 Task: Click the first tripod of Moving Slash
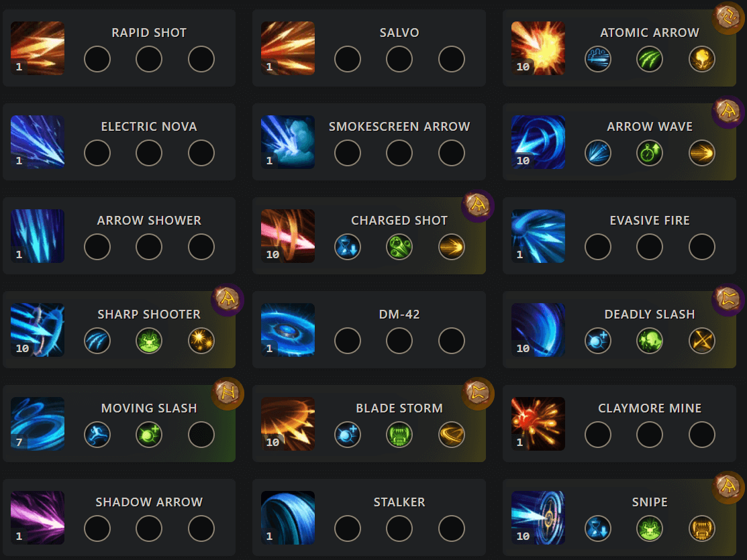click(x=97, y=435)
